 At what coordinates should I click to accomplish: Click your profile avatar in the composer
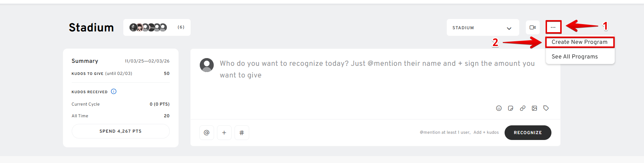207,65
